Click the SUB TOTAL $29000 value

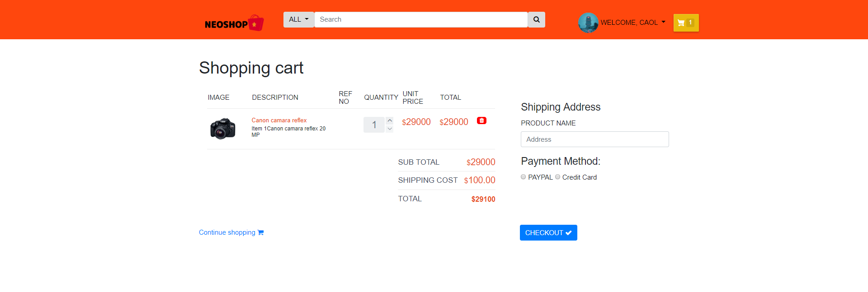(481, 162)
